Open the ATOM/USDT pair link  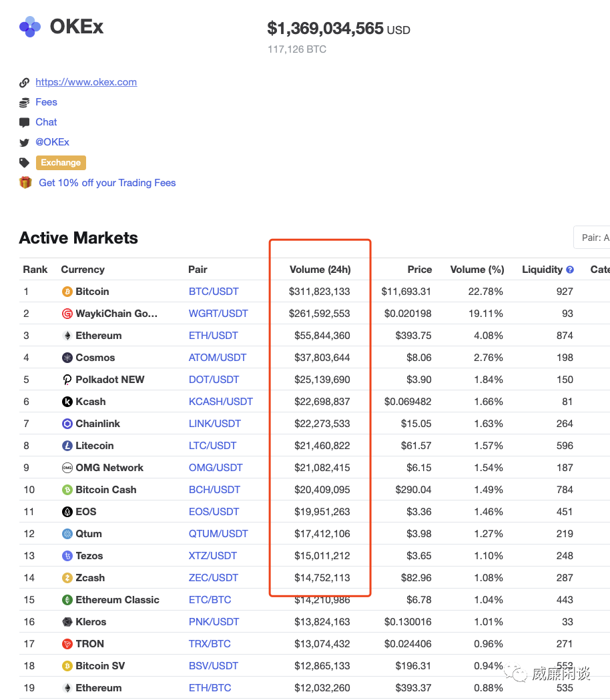218,358
